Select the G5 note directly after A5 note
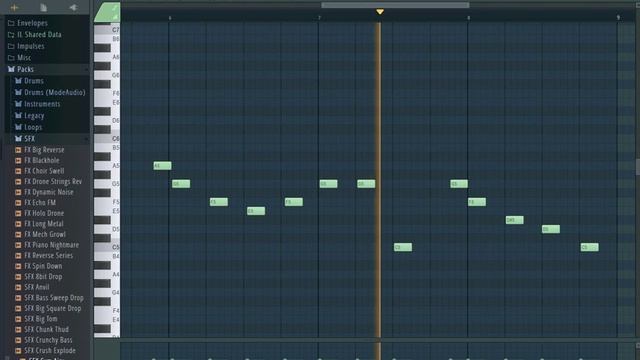640x360 pixels. [x=181, y=184]
